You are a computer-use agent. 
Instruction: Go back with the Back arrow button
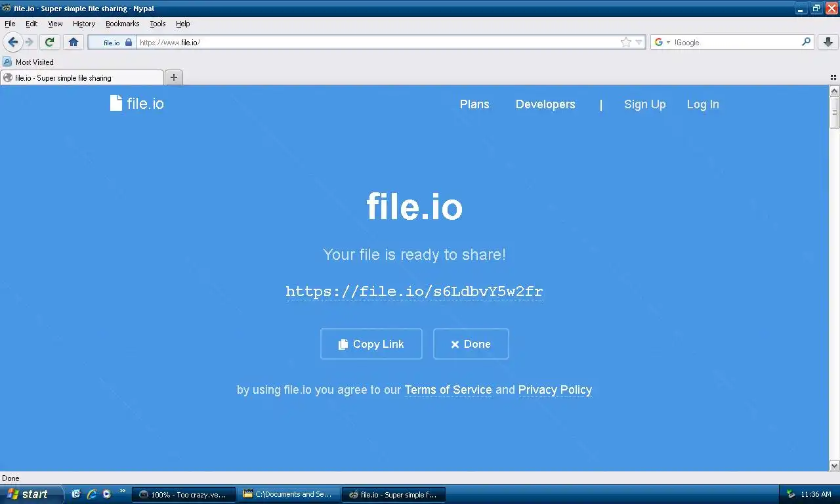point(12,42)
